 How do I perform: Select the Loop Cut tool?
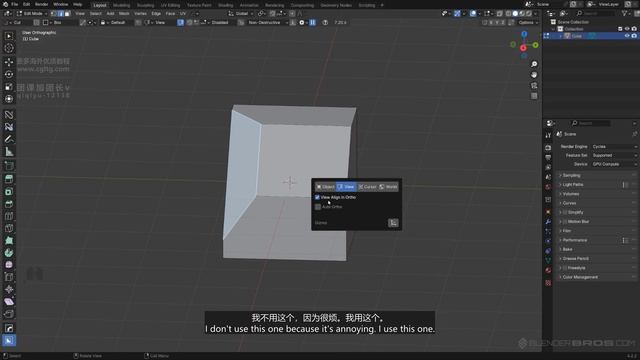(x=9, y=216)
